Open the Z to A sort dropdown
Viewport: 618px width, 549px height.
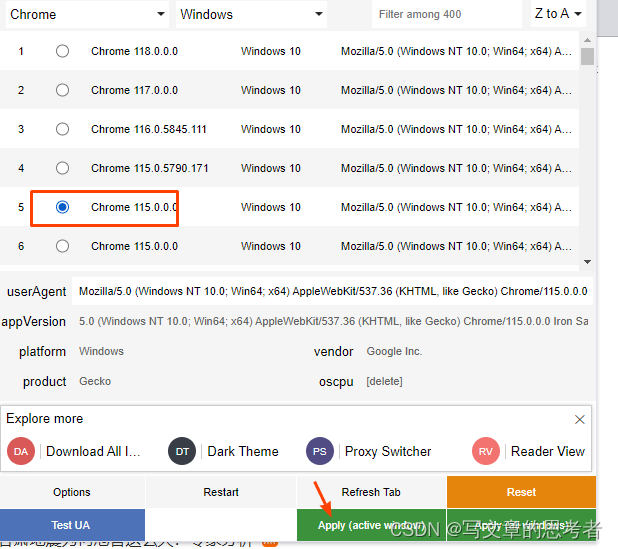pyautogui.click(x=558, y=14)
